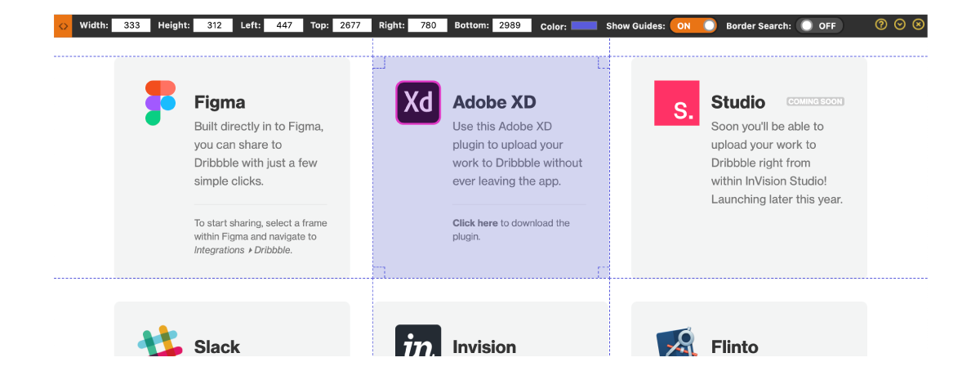Click the Slack logo icon
The width and height of the screenshot is (980, 371).
click(160, 342)
